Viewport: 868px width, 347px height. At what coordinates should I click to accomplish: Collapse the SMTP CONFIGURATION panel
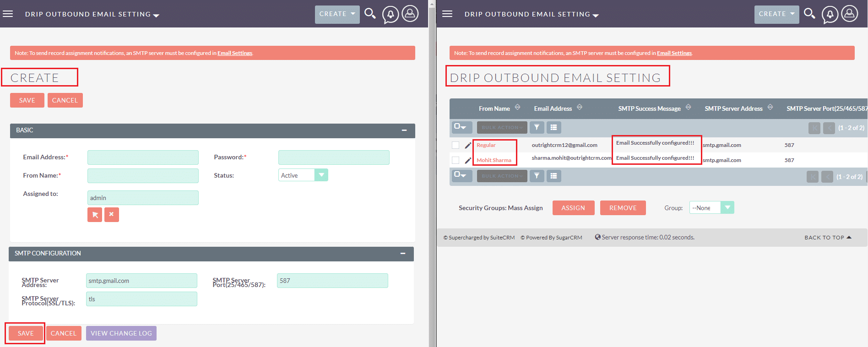[x=403, y=254]
